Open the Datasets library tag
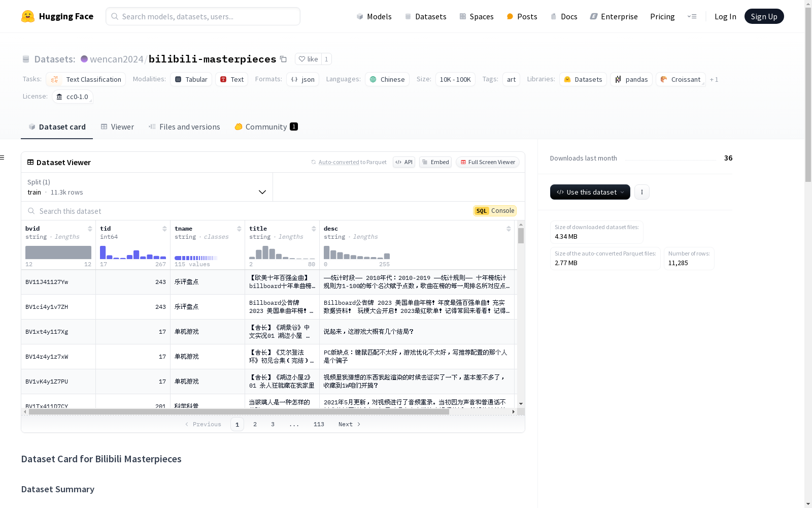 pos(583,79)
